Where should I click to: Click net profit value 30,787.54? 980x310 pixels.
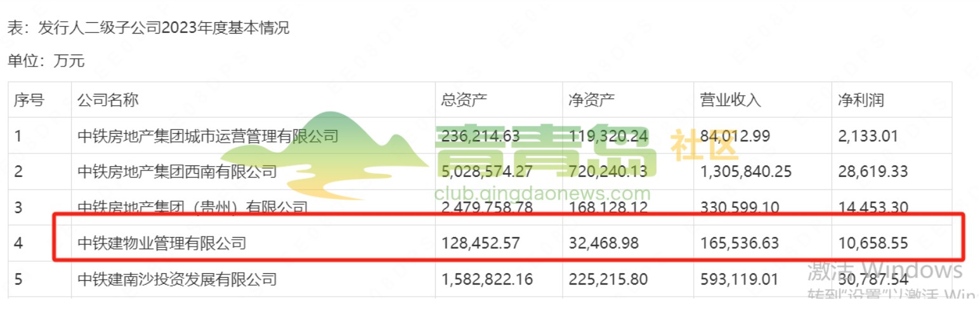tap(873, 278)
